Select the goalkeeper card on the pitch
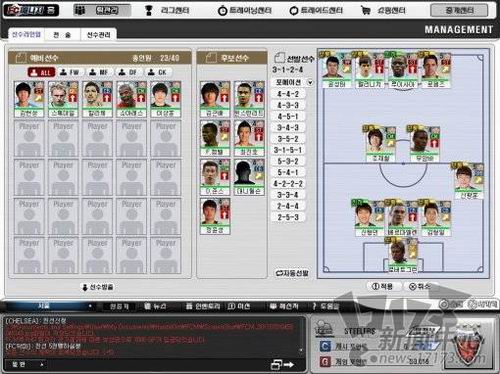The width and height of the screenshot is (500, 374). coord(402,255)
